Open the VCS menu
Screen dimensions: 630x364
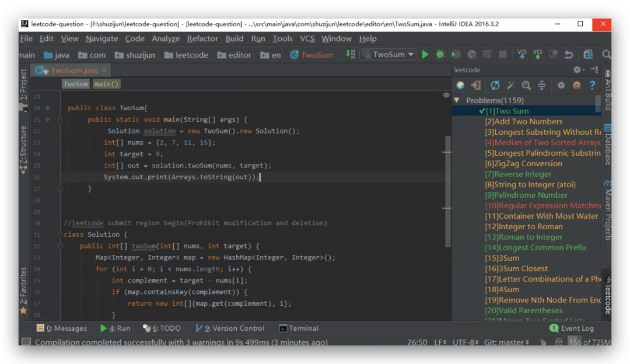click(x=307, y=38)
